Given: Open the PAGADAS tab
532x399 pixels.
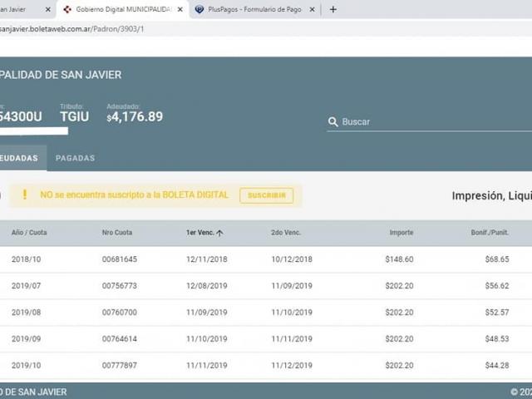Looking at the screenshot, I should coord(76,158).
